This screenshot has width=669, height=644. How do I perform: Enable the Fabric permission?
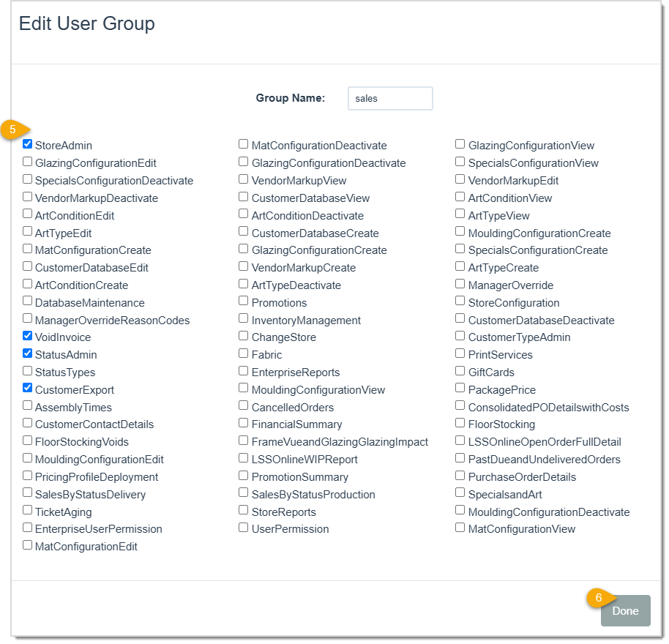[243, 354]
